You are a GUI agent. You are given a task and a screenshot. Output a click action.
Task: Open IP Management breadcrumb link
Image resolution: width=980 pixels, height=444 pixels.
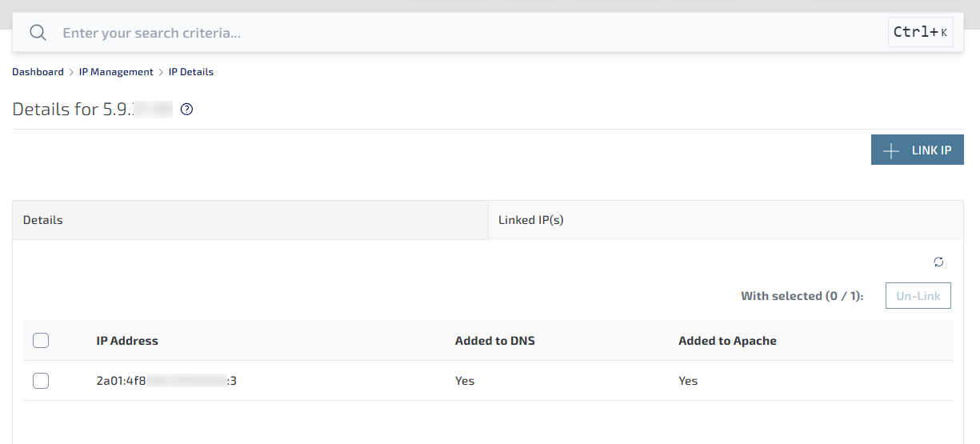tap(116, 72)
